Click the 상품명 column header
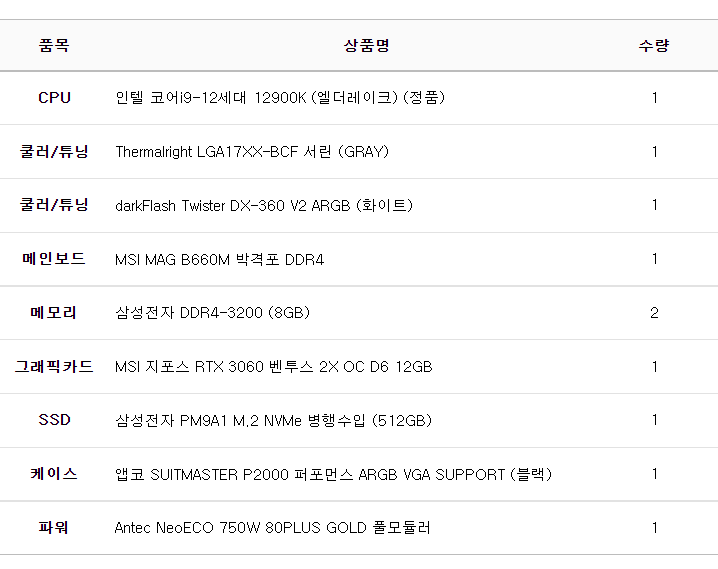Viewport: 718px width, 569px height. (x=366, y=45)
